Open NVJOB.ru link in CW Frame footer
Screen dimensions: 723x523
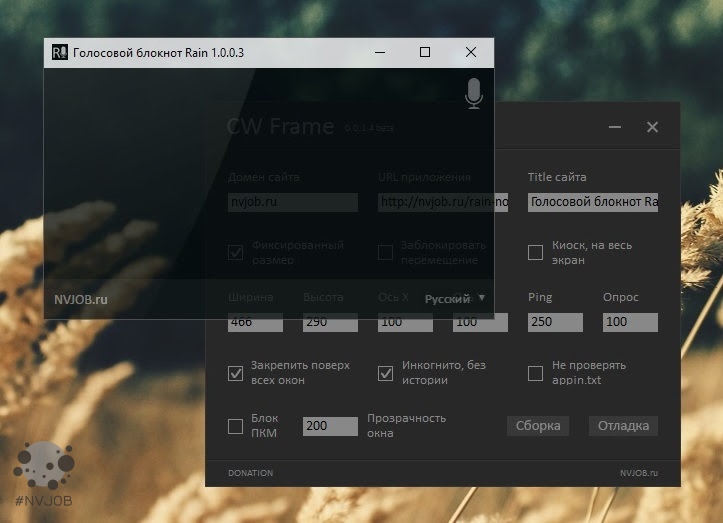coord(639,473)
